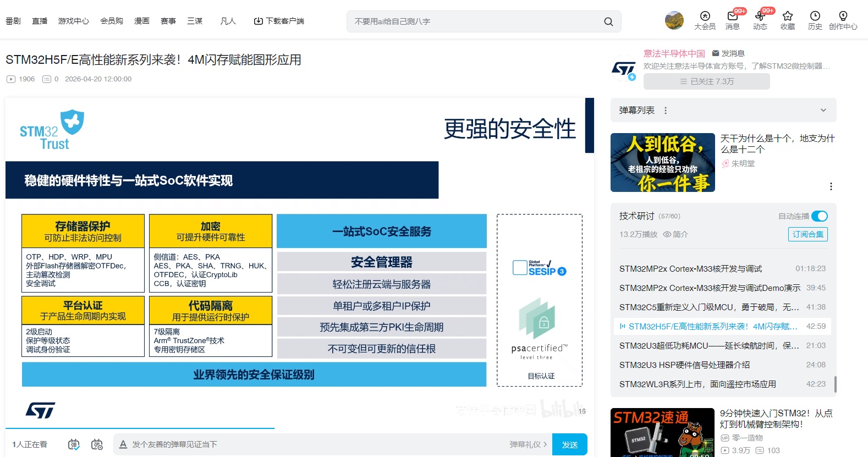This screenshot has height=457, width=868.
Task: Focus the danmaku text input field
Action: point(316,444)
